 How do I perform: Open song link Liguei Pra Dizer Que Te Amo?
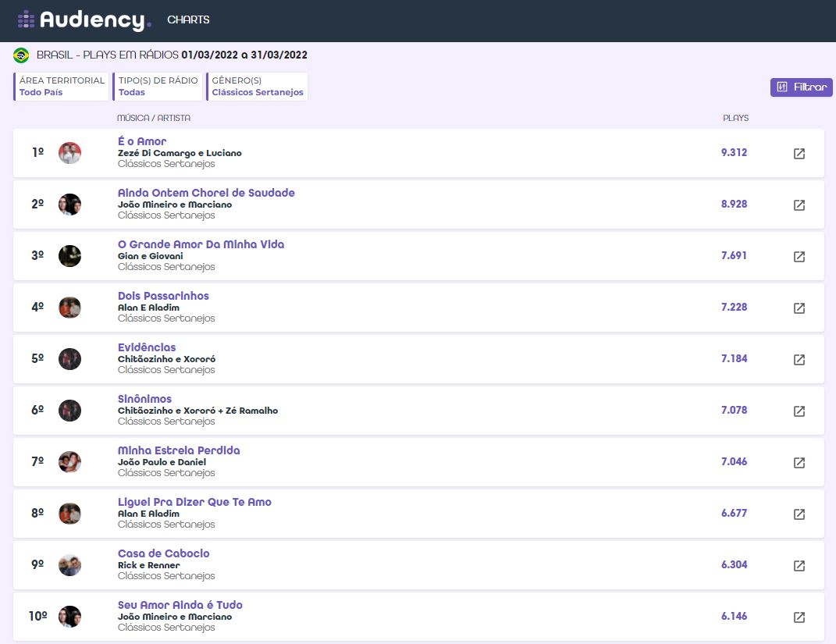(194, 502)
